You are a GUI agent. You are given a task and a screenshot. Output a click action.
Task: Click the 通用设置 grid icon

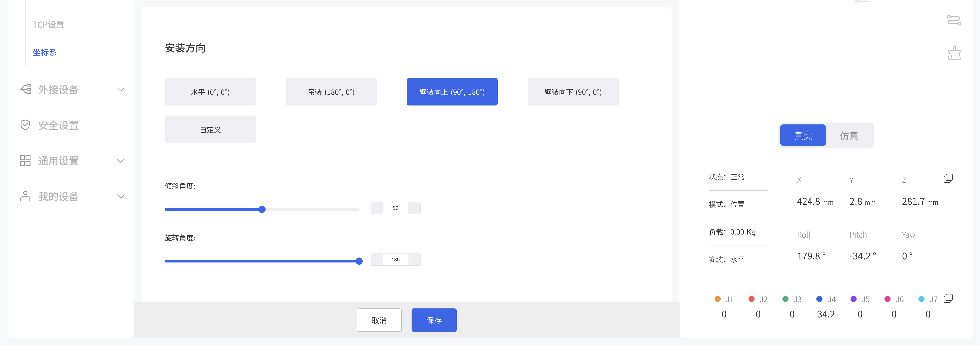(x=25, y=161)
